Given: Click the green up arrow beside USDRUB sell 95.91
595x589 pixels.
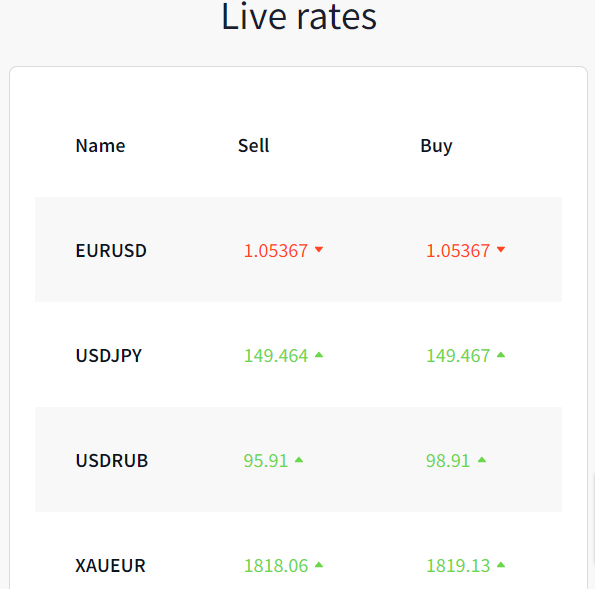Looking at the screenshot, I should [x=299, y=460].
